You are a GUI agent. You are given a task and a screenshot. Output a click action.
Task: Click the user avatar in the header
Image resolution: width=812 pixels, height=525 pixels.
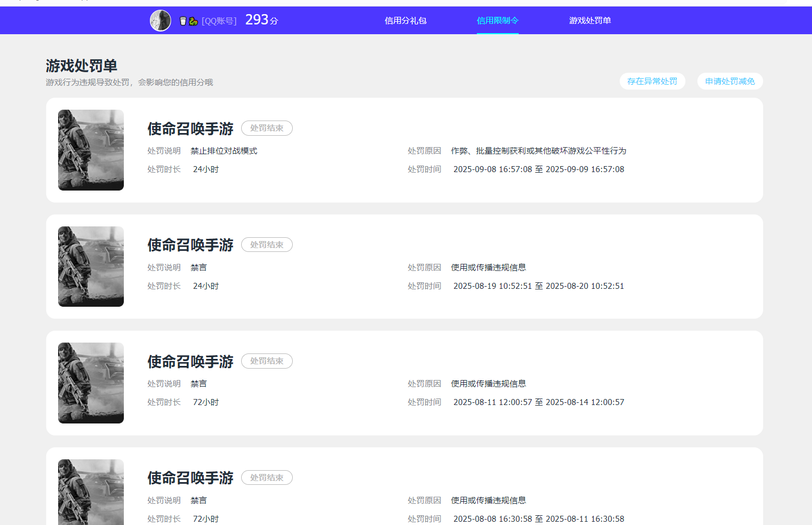point(160,21)
